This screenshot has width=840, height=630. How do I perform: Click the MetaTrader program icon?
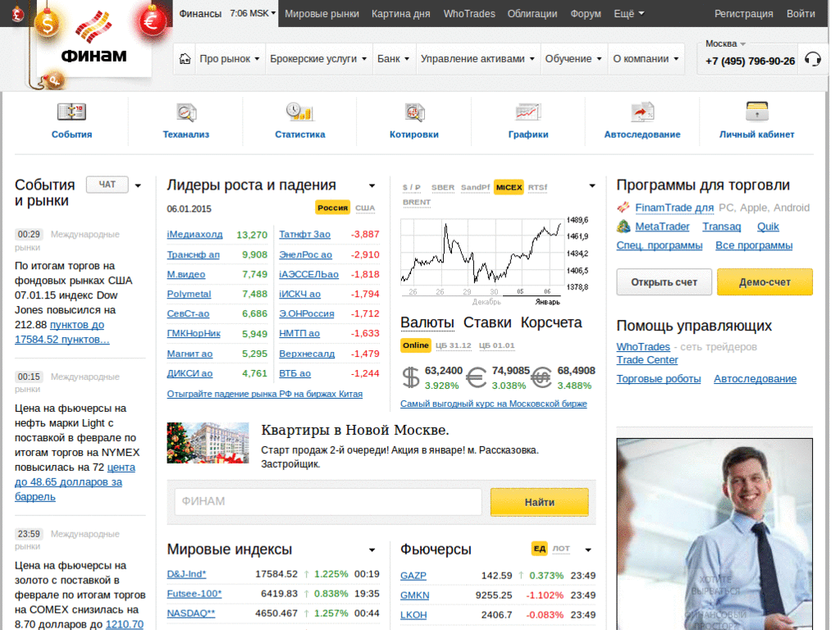(623, 226)
